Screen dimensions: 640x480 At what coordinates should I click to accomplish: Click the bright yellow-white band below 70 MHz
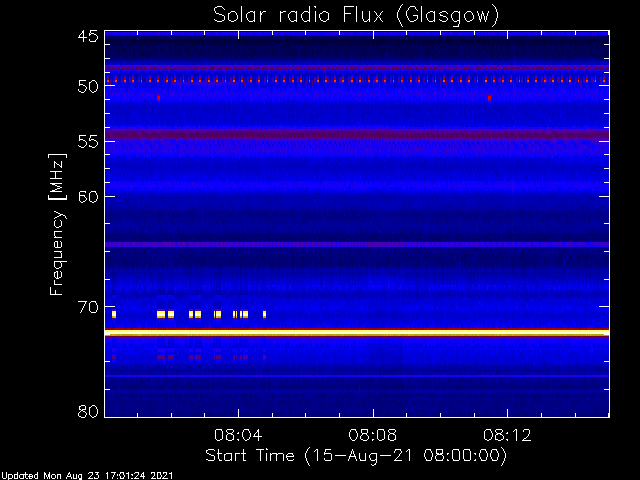[357, 333]
